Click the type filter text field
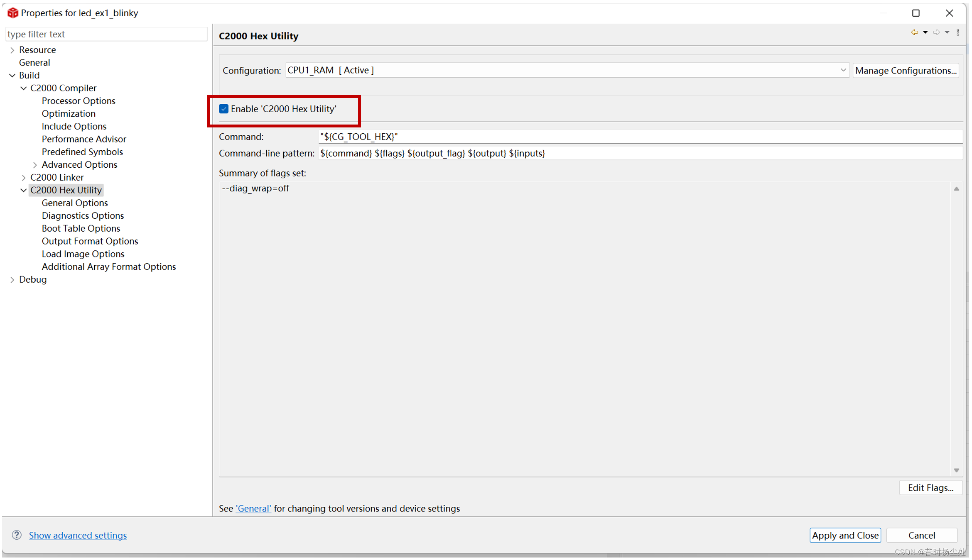972x560 pixels. 106,34
